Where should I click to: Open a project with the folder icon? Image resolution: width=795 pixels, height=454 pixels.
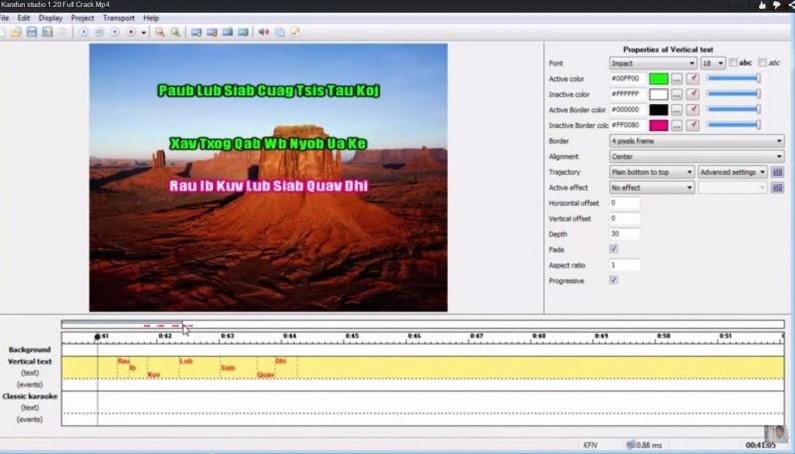16,32
